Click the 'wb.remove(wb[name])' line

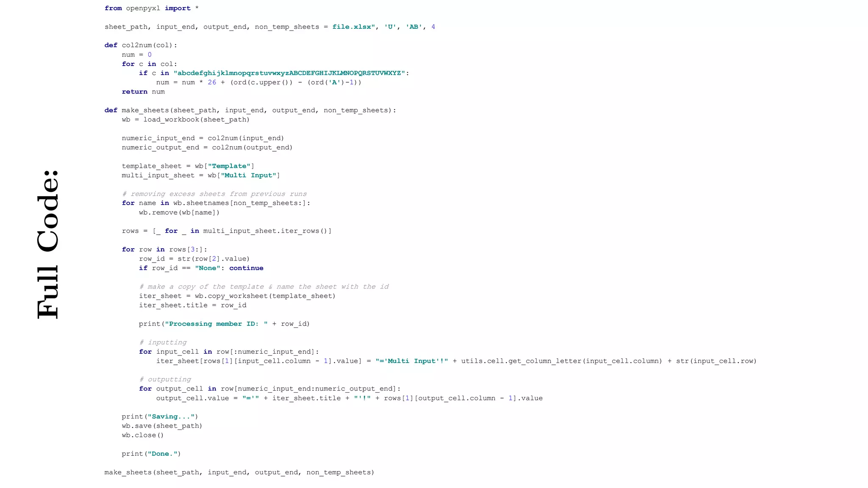click(x=179, y=213)
